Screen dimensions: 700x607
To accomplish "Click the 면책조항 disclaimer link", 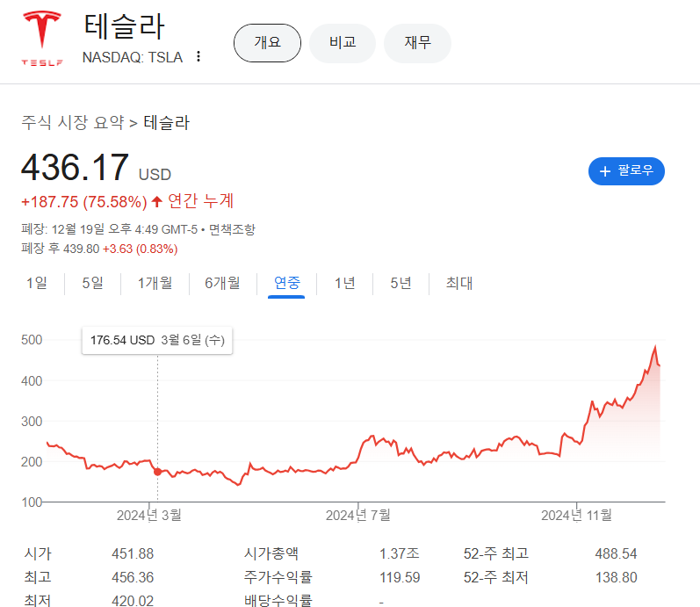I will point(232,229).
